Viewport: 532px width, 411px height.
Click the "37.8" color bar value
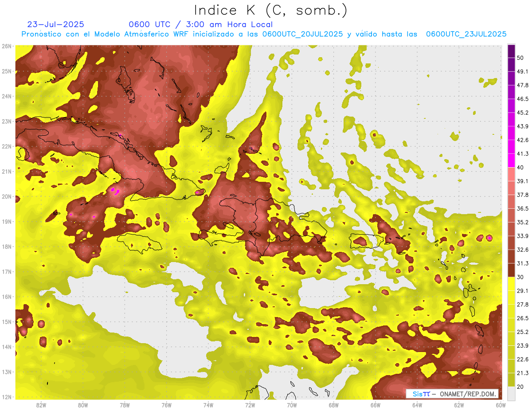(523, 195)
